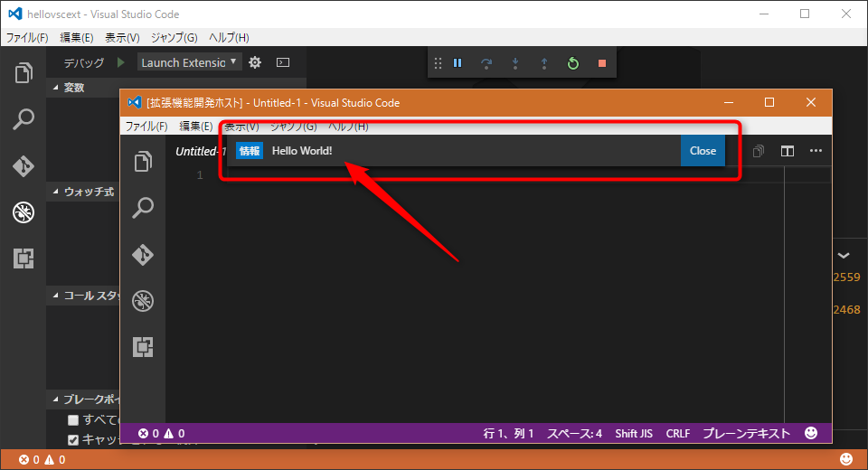Open Debug view in the hellovscext window activity bar

[24, 212]
